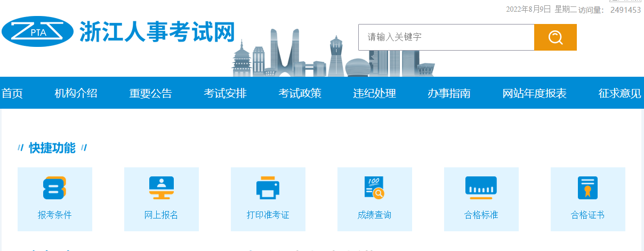644x251 pixels.
Task: Open 考试安排 menu item
Action: pyautogui.click(x=225, y=94)
